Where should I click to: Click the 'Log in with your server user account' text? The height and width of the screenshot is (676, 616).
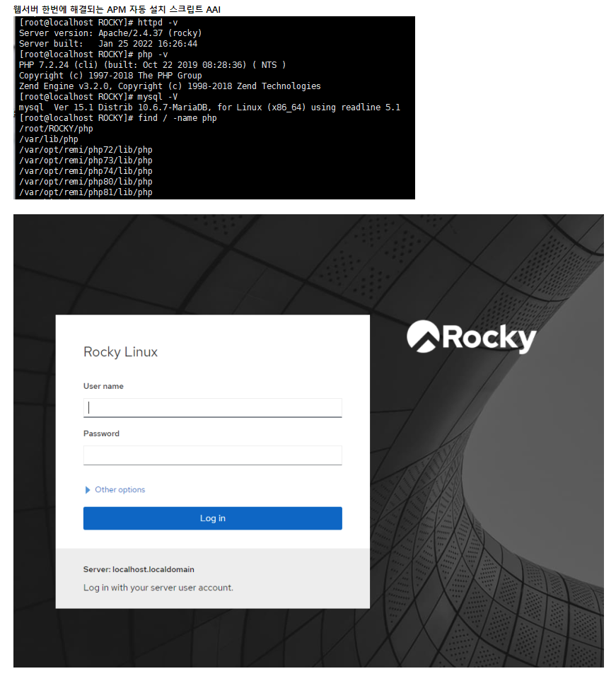(x=158, y=588)
